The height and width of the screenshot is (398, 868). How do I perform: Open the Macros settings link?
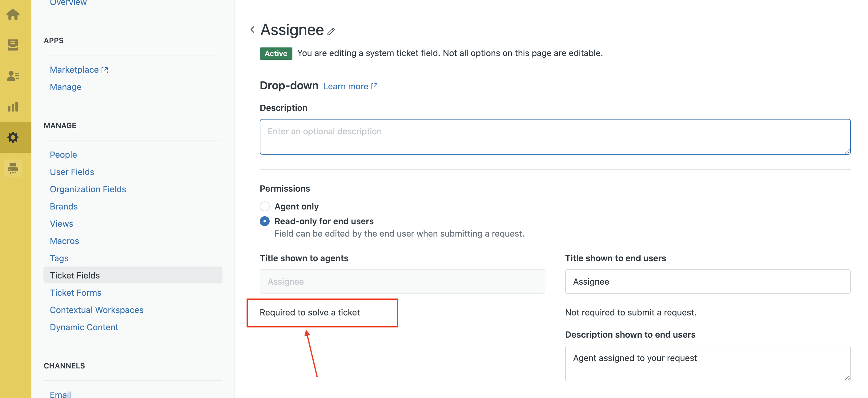pyautogui.click(x=64, y=241)
